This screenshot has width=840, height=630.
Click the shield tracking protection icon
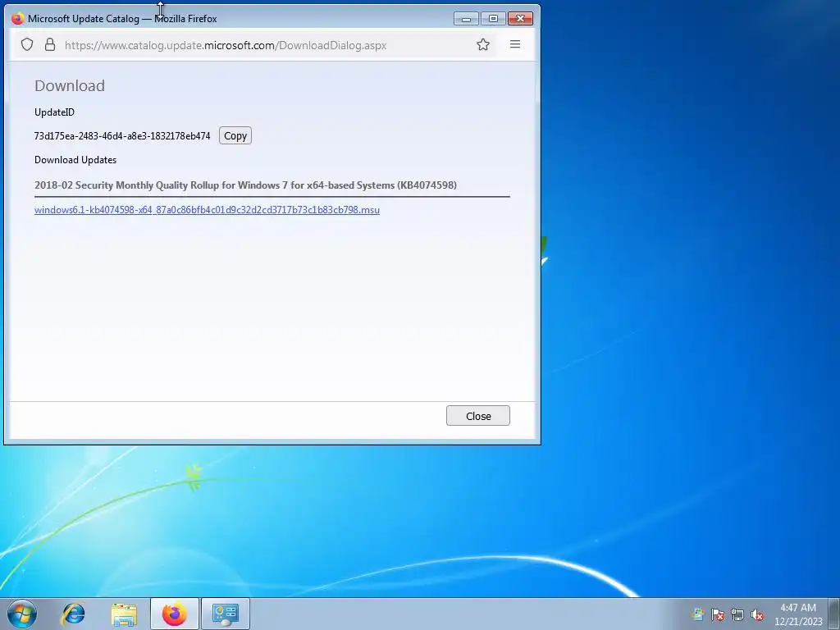coord(27,44)
